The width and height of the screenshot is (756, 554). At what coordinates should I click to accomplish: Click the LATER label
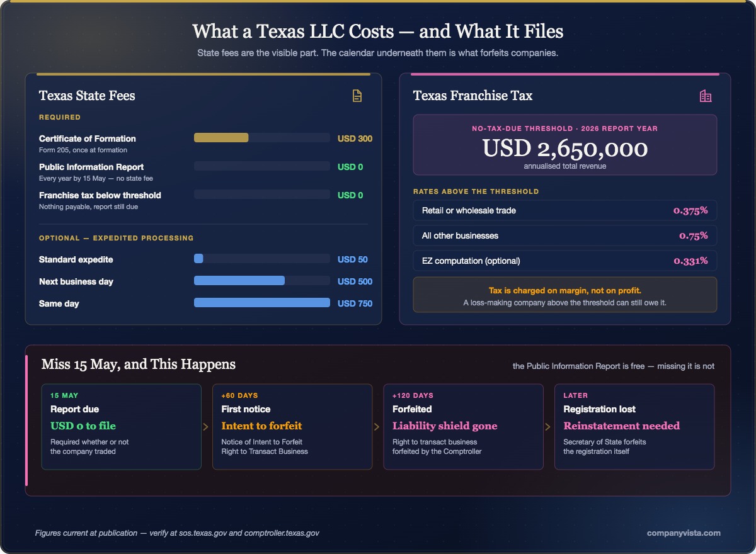click(575, 395)
